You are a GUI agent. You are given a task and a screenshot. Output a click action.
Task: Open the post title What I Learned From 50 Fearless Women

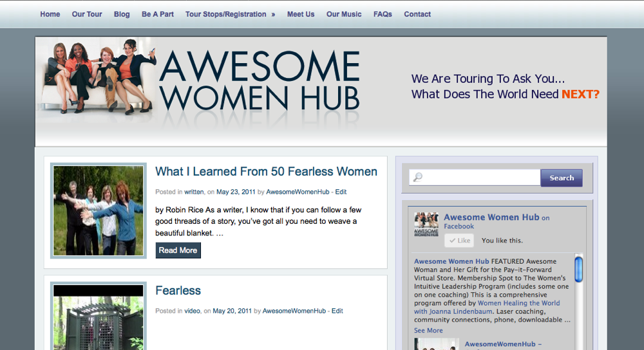click(x=266, y=171)
